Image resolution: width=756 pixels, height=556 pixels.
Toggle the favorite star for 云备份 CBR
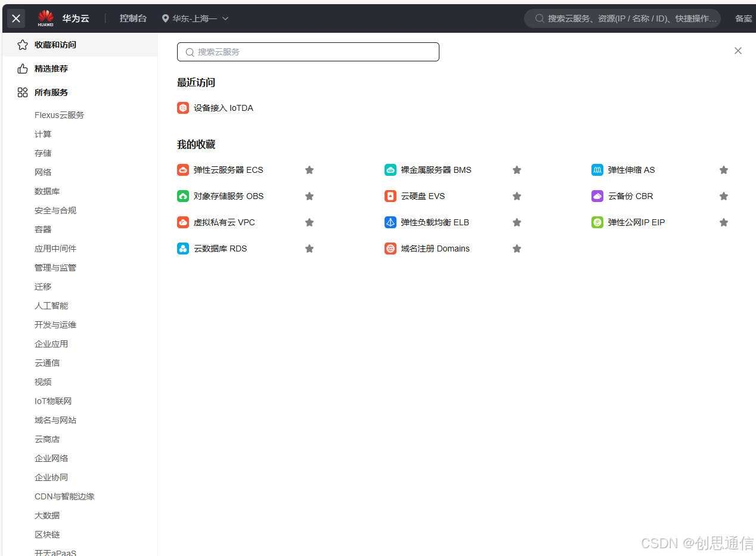pos(724,196)
